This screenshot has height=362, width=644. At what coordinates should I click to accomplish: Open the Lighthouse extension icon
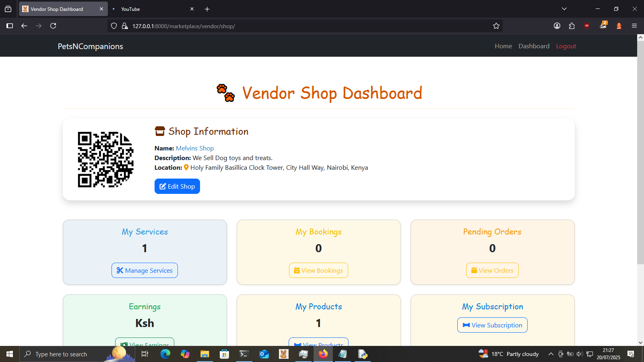click(619, 26)
